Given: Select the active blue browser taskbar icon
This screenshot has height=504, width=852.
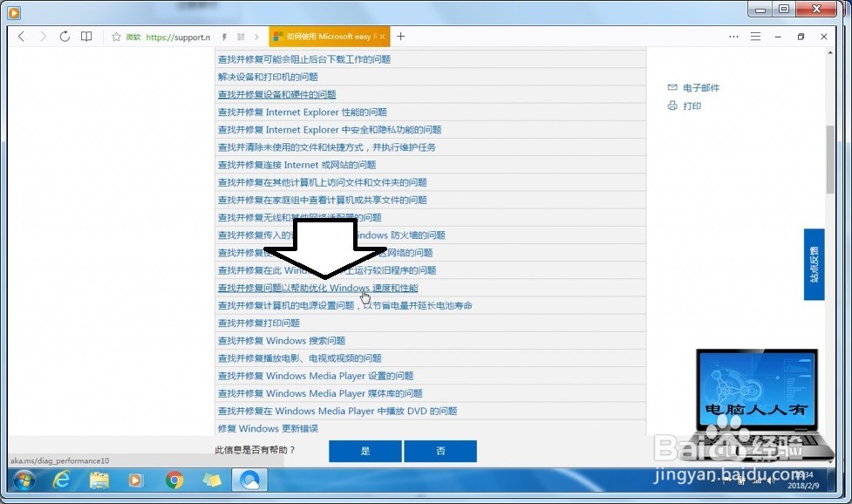Looking at the screenshot, I should (249, 480).
